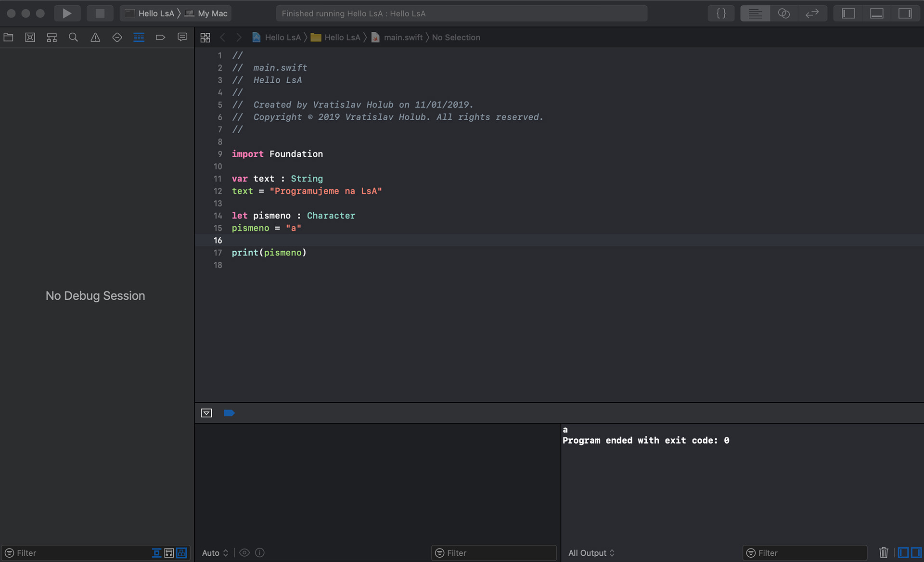This screenshot has height=562, width=924.
Task: Open the Issue navigator warning icon
Action: pos(95,38)
